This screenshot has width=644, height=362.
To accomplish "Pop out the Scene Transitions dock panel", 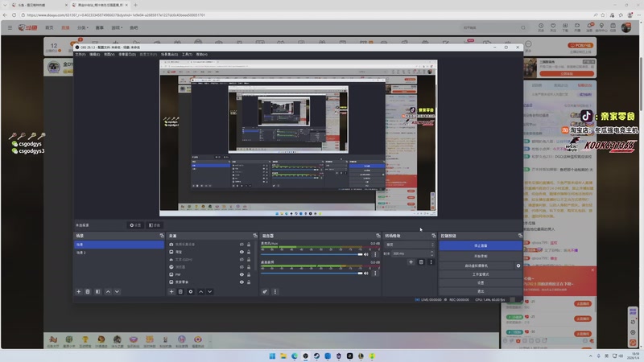I will (434, 236).
